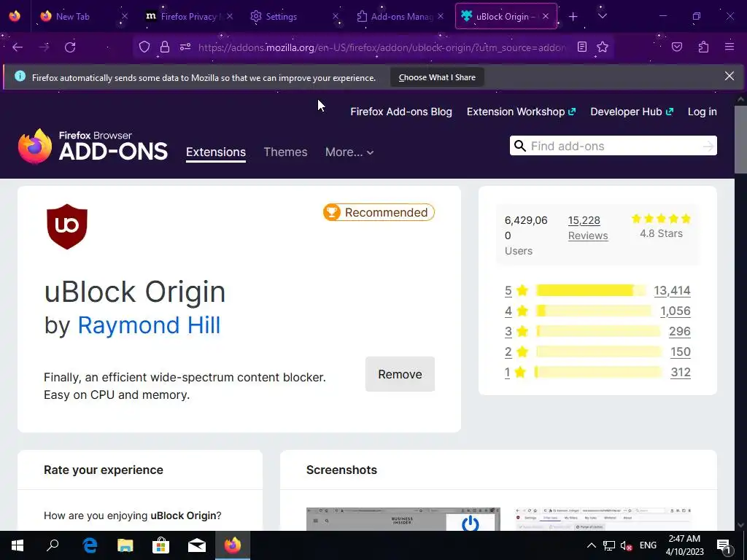Screen dimensions: 747x560
Task: Toggle reader view icon
Action: [x=581, y=47]
